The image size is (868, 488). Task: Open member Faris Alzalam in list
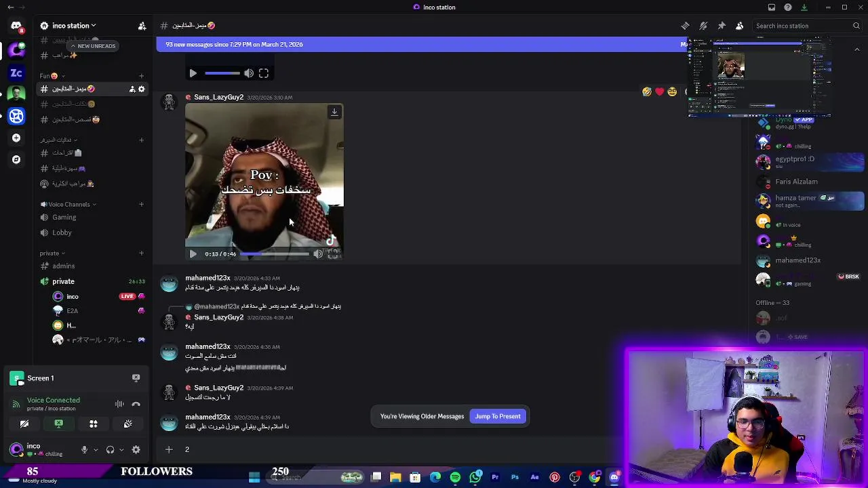pos(810,182)
